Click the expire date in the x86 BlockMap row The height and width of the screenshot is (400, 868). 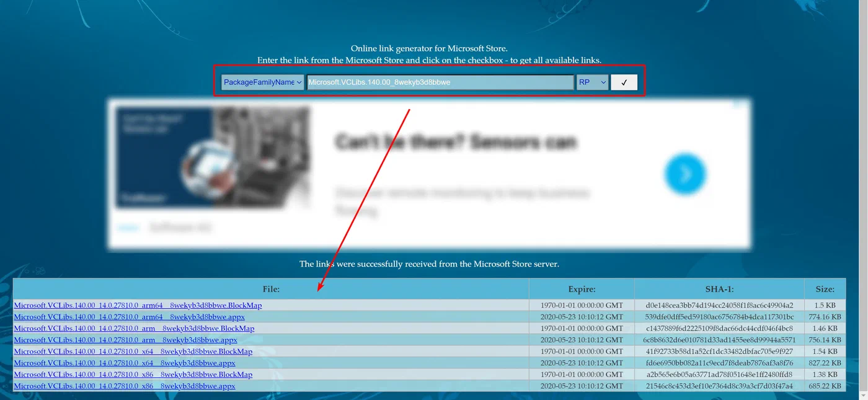[x=582, y=375]
